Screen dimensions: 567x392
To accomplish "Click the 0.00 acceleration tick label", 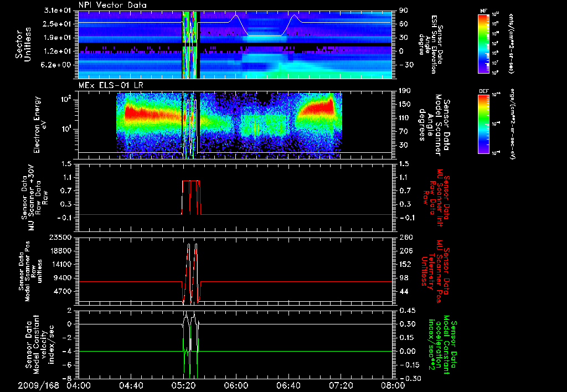I will [x=406, y=352].
